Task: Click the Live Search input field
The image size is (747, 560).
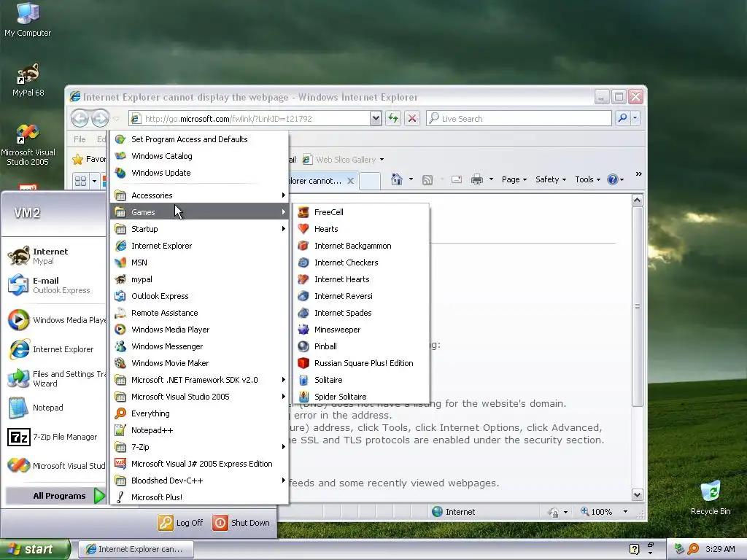Action: [519, 119]
